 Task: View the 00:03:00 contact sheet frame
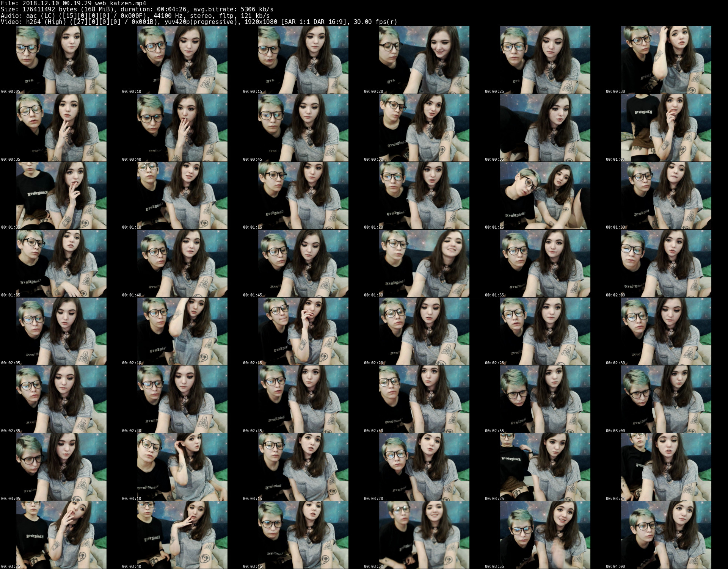(x=666, y=399)
